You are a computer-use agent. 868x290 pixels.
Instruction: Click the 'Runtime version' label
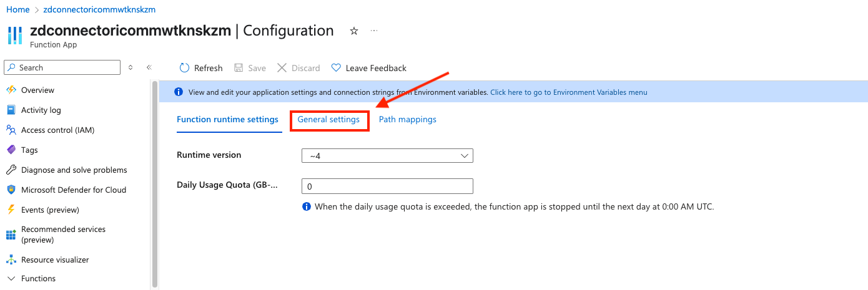coord(209,155)
